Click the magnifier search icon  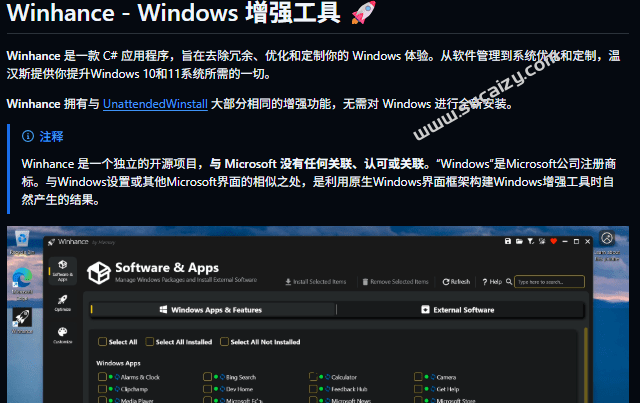click(x=509, y=281)
